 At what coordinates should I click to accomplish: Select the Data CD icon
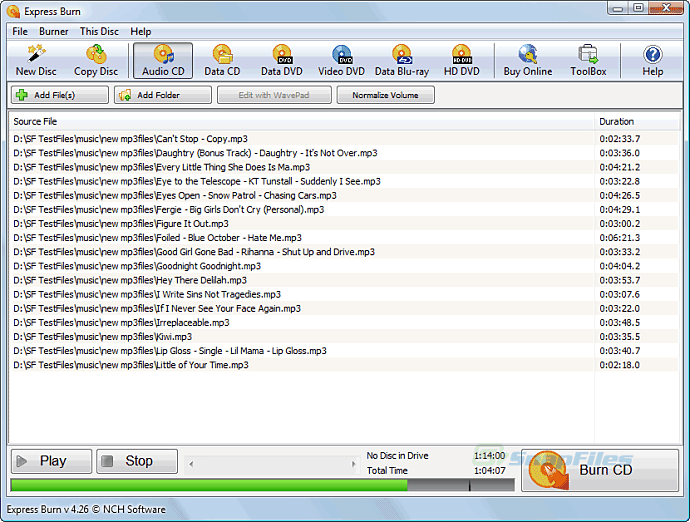(x=222, y=54)
